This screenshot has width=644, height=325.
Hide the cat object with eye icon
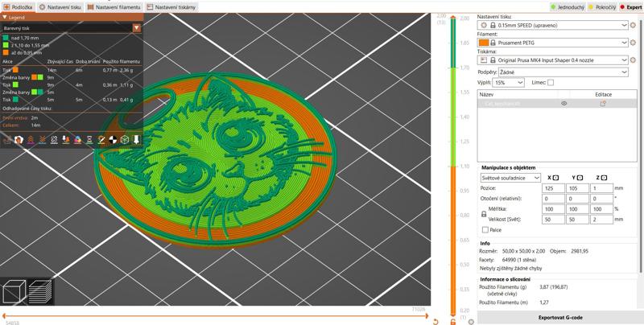click(x=564, y=104)
